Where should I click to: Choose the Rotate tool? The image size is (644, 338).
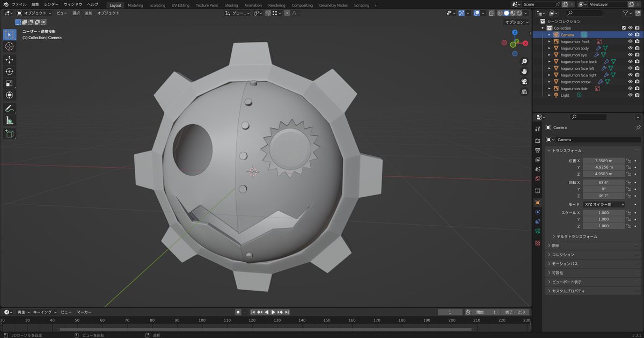[x=10, y=71]
